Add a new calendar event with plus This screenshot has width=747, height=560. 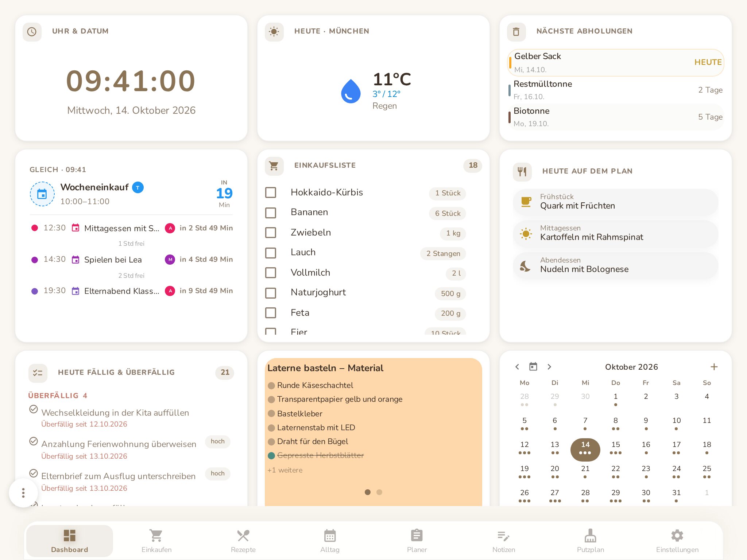[714, 367]
